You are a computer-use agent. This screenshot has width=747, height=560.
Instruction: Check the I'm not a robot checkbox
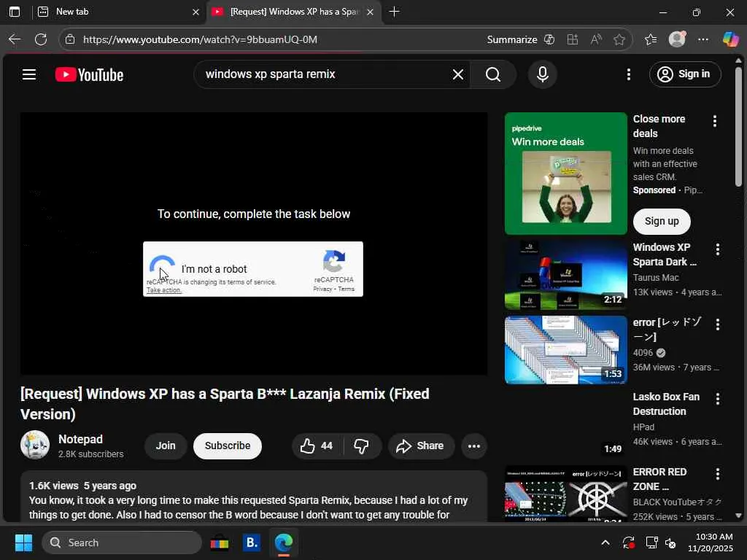click(162, 268)
